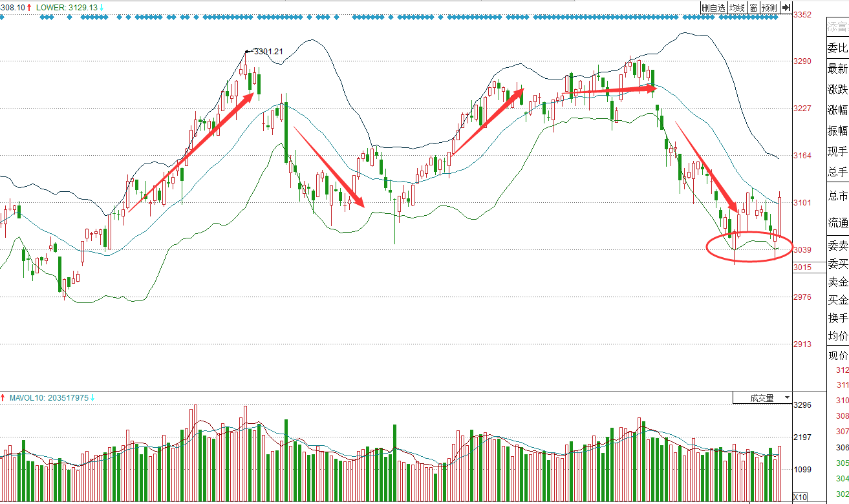The width and height of the screenshot is (849, 504).
Task: Click the red up arrow beside MAVOL10
Action: (x=4, y=397)
